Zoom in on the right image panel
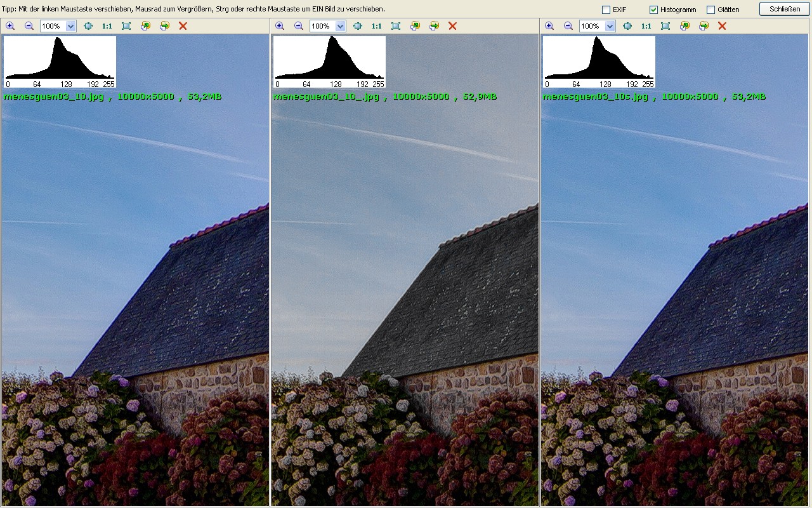812x508 pixels. tap(549, 26)
